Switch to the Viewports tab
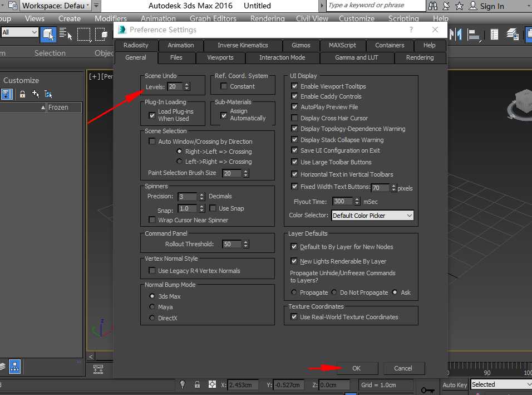Image resolution: width=532 pixels, height=395 pixels. pyautogui.click(x=220, y=57)
